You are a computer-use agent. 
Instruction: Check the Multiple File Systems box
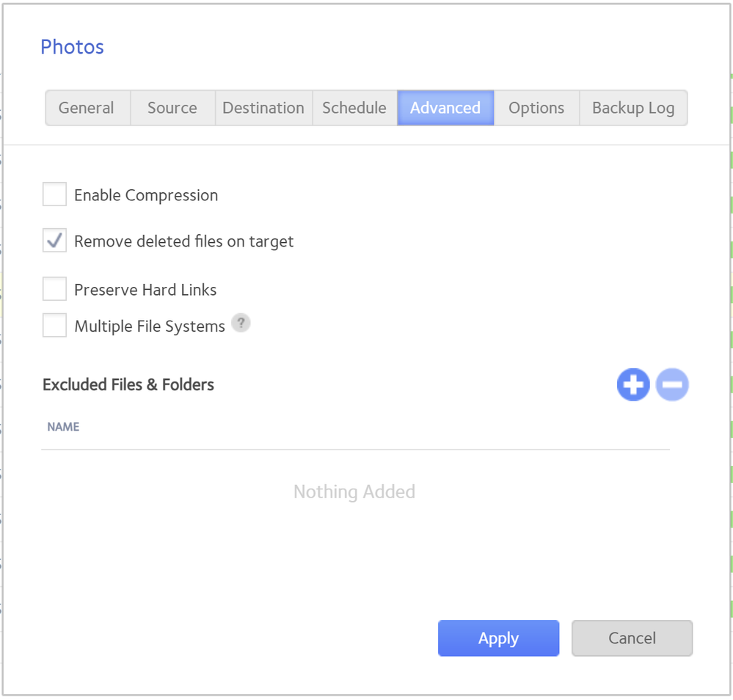[x=55, y=325]
